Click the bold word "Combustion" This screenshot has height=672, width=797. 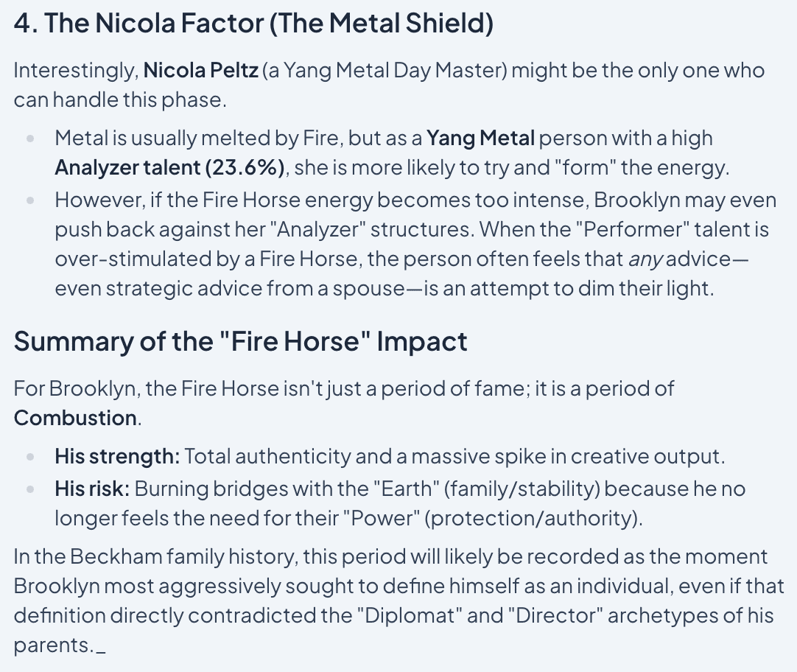[x=75, y=418]
